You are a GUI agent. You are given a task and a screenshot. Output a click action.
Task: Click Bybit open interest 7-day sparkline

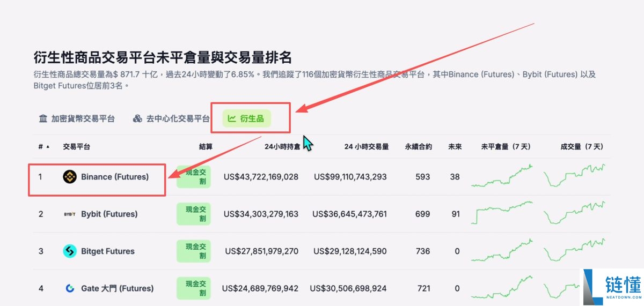click(x=502, y=213)
